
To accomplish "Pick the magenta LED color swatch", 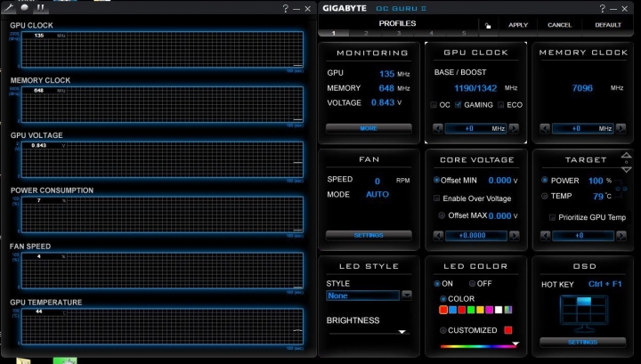I will [490, 310].
